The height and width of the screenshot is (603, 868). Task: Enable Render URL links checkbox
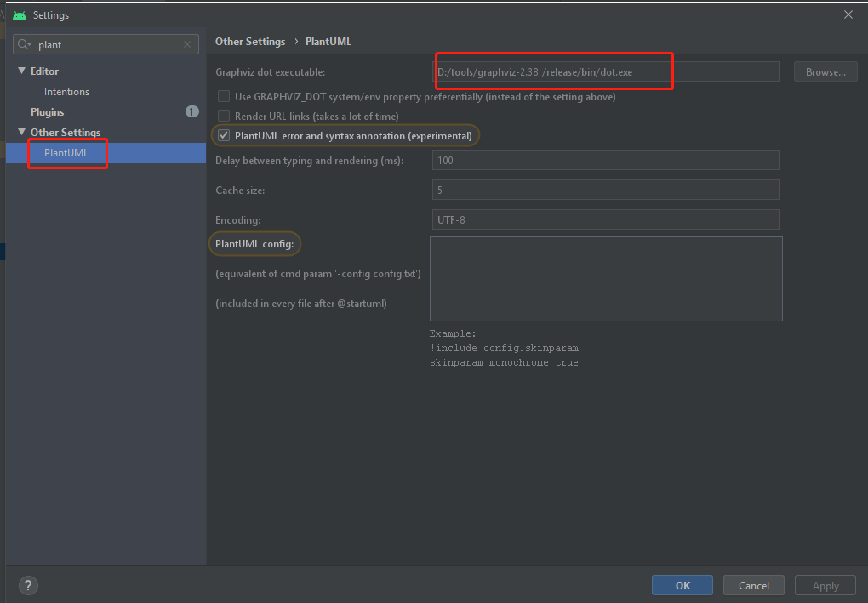tap(224, 116)
